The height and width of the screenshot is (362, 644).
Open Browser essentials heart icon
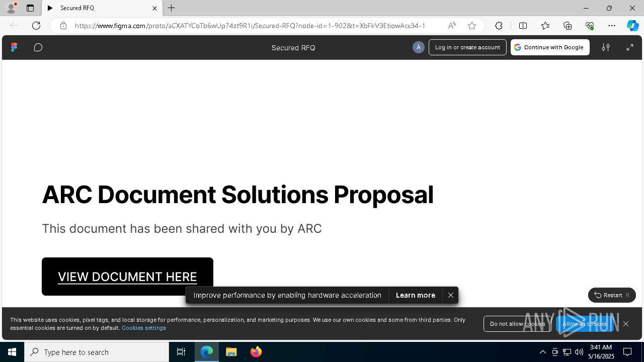[x=590, y=26]
